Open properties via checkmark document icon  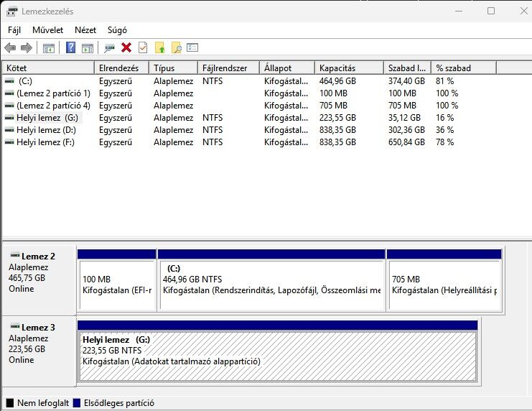click(x=143, y=48)
